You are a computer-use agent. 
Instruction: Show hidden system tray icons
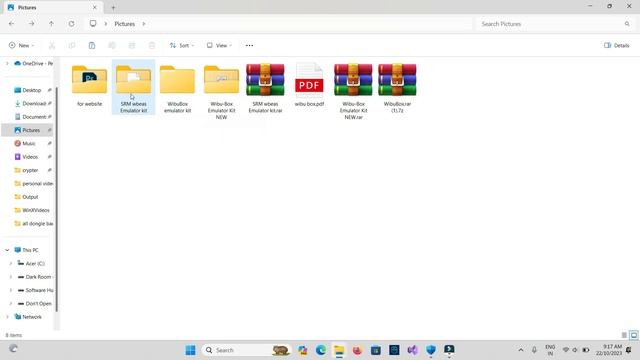coord(521,350)
